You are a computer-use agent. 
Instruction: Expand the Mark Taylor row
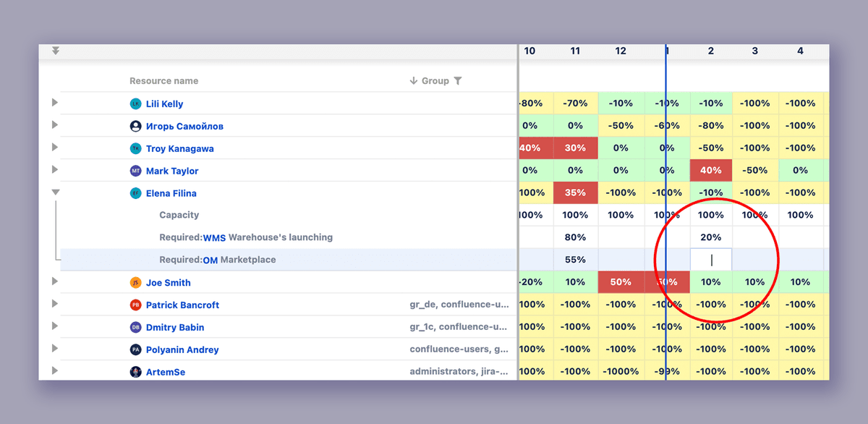pos(55,171)
